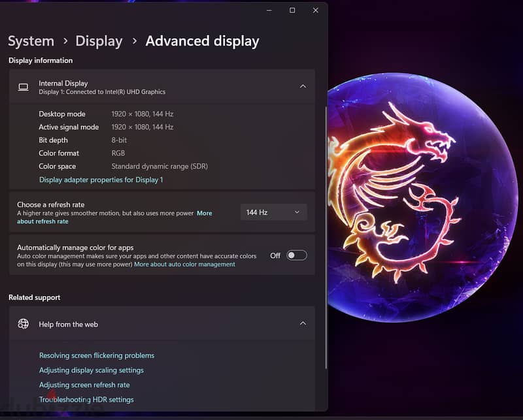Screen dimensions: 523x420
Task: Click the Settings window vertical scrollbar
Action: pyautogui.click(x=326, y=237)
